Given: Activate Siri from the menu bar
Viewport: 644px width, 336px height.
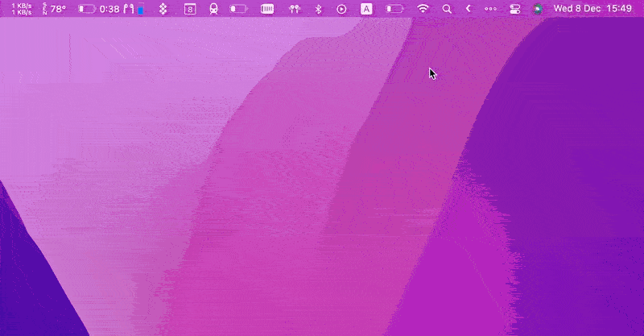Looking at the screenshot, I should 538,9.
